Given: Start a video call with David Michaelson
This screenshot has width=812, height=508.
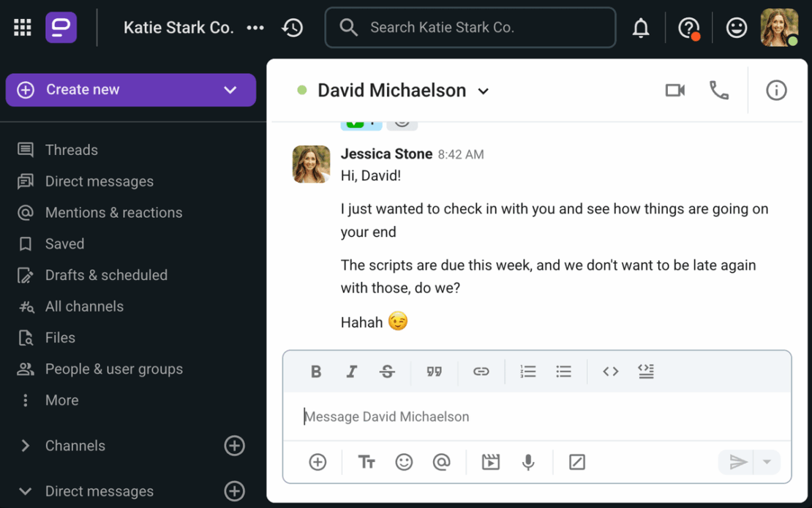Looking at the screenshot, I should [674, 90].
